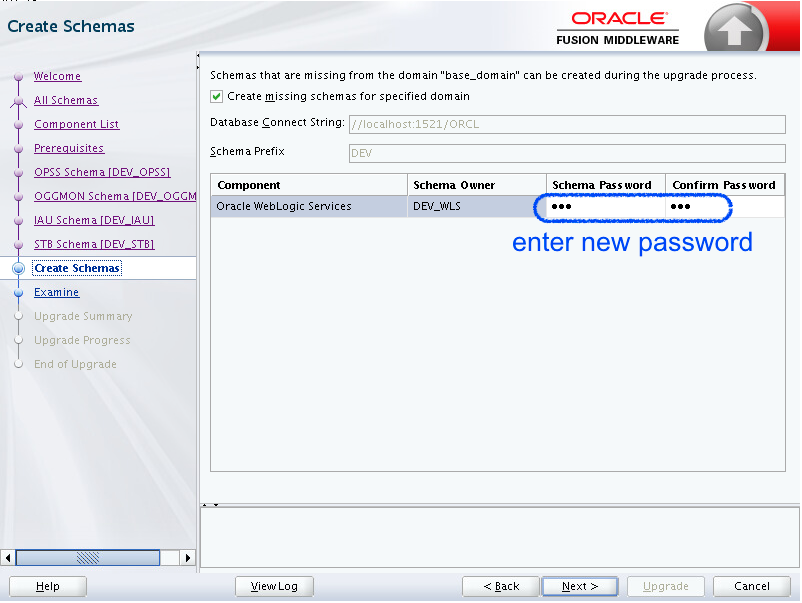Click the Confirm Password cell for DEV_WLS
This screenshot has height=603, width=802.
pos(725,206)
